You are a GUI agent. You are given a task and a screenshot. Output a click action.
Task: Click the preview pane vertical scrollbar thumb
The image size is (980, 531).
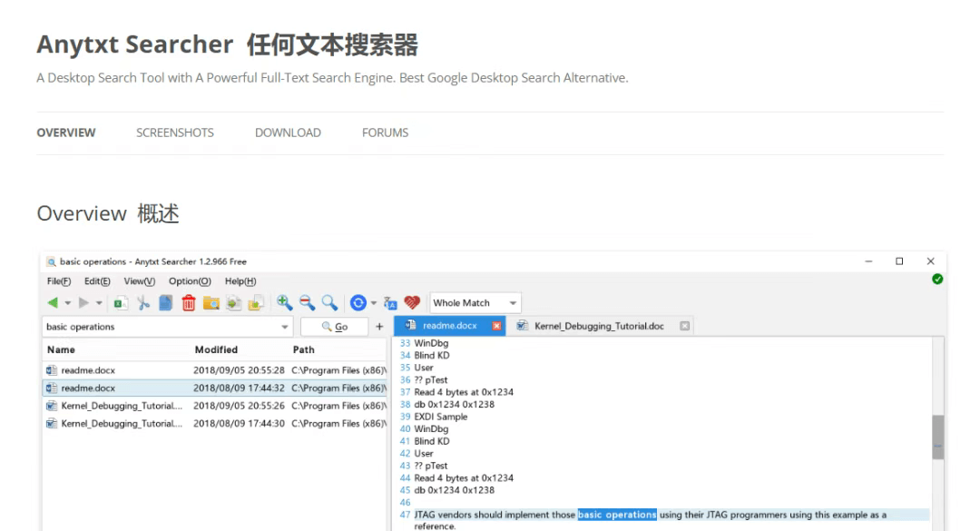click(937, 438)
